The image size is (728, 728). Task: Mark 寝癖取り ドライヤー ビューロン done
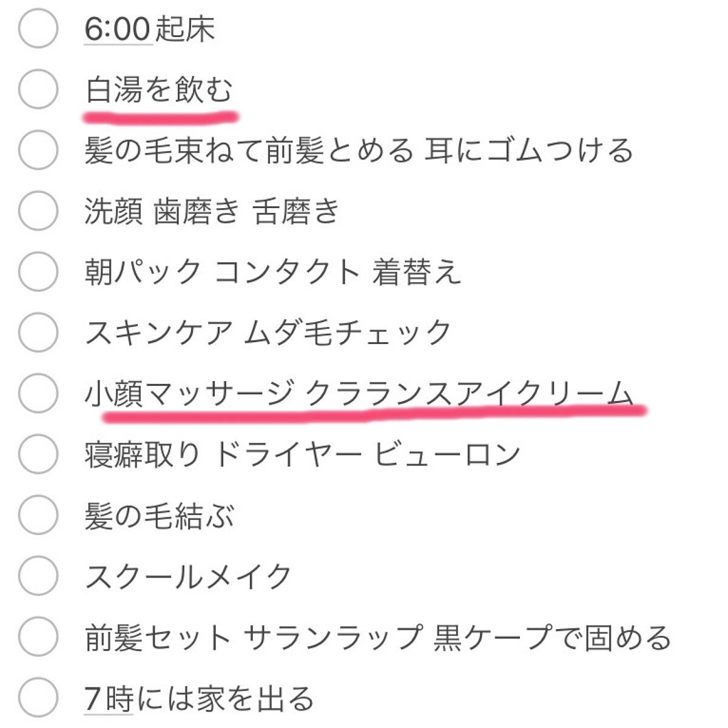(x=38, y=454)
